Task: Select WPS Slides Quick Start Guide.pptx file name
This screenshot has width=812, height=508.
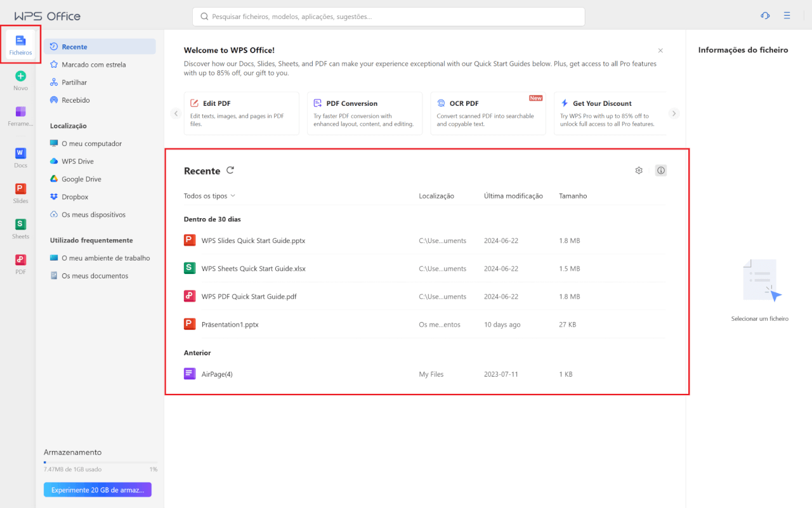Action: [253, 240]
